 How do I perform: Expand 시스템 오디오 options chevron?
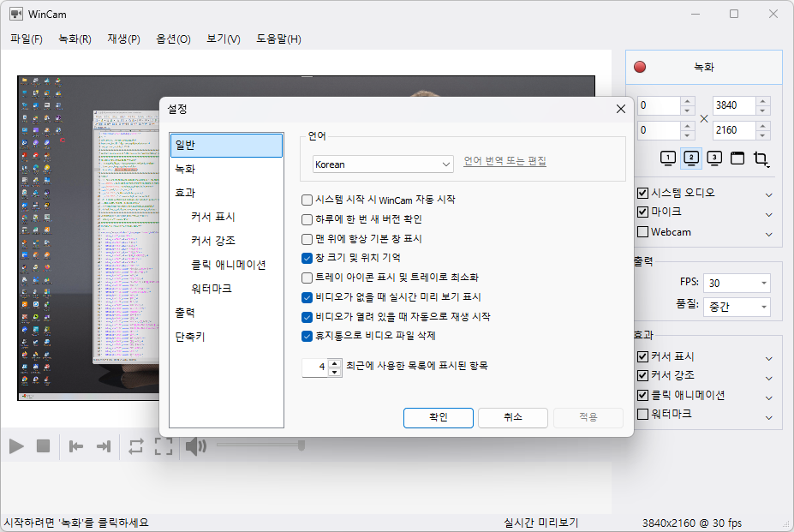768,195
